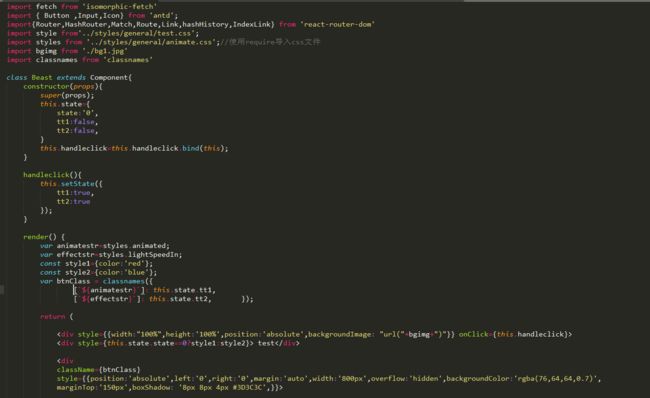Click the tt2:true line in setState

point(73,201)
